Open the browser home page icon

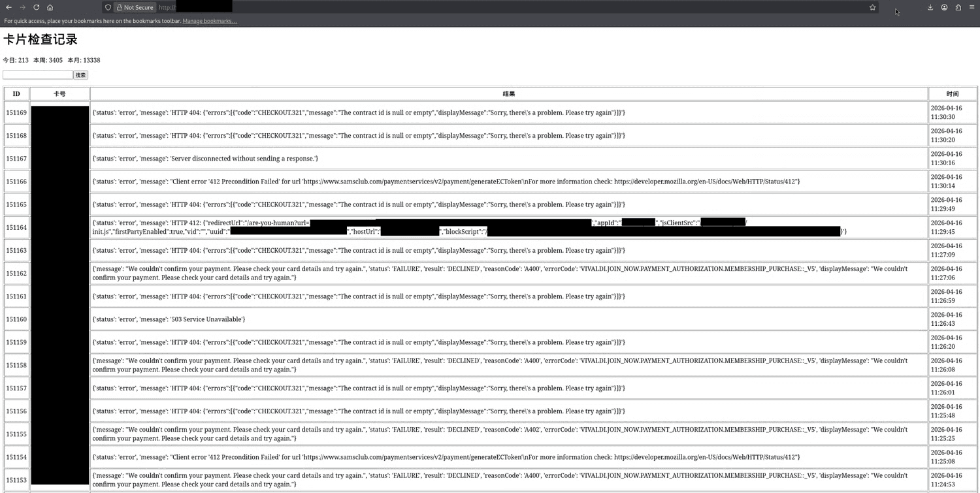point(50,7)
